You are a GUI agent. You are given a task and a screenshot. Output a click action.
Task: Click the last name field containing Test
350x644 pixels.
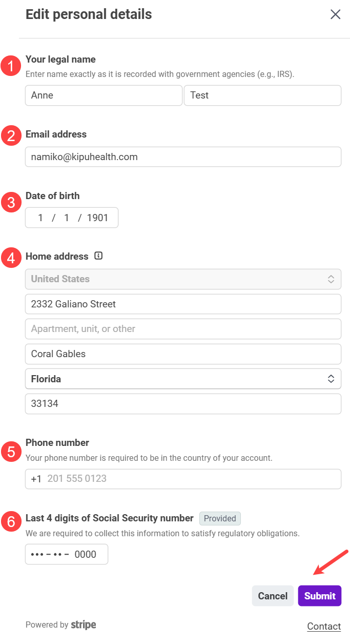(262, 95)
